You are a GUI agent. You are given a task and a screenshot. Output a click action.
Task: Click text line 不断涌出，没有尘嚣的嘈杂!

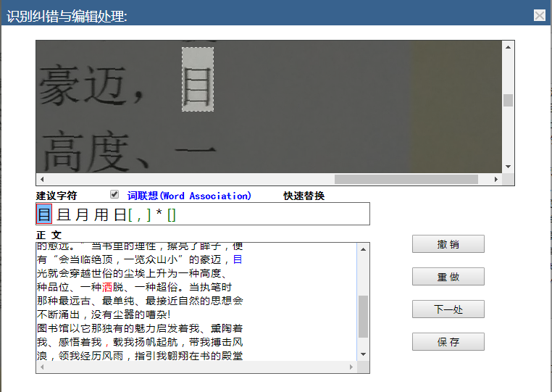(104, 314)
